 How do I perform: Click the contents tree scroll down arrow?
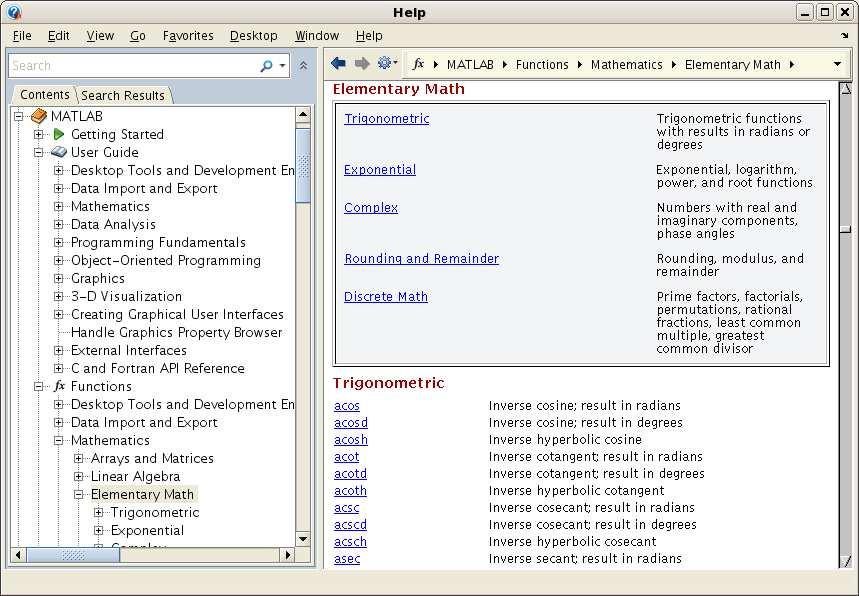(303, 538)
